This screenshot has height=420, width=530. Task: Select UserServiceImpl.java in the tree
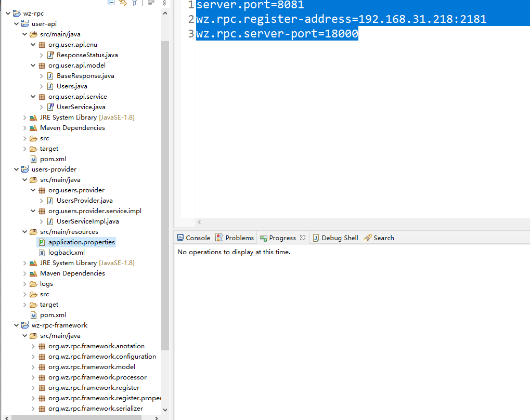pyautogui.click(x=87, y=221)
